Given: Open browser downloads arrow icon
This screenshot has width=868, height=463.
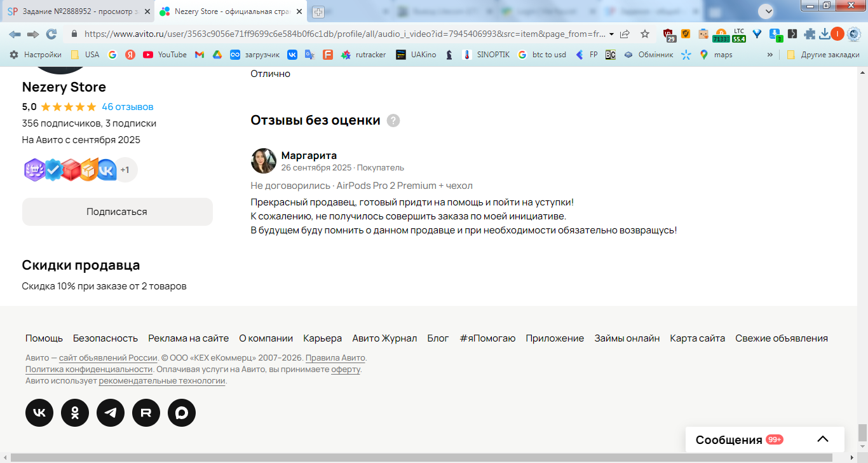Looking at the screenshot, I should (x=824, y=34).
